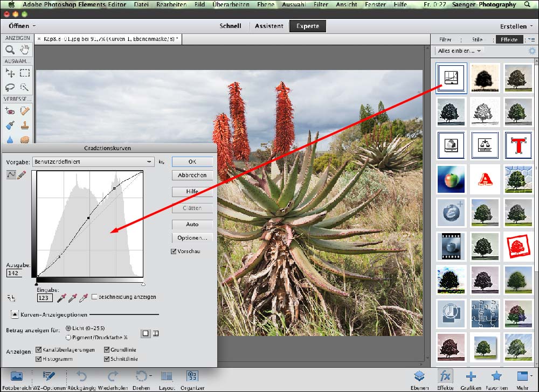Screen dimensions: 539x392
Task: Click the Abbrechen button
Action: [192, 175]
